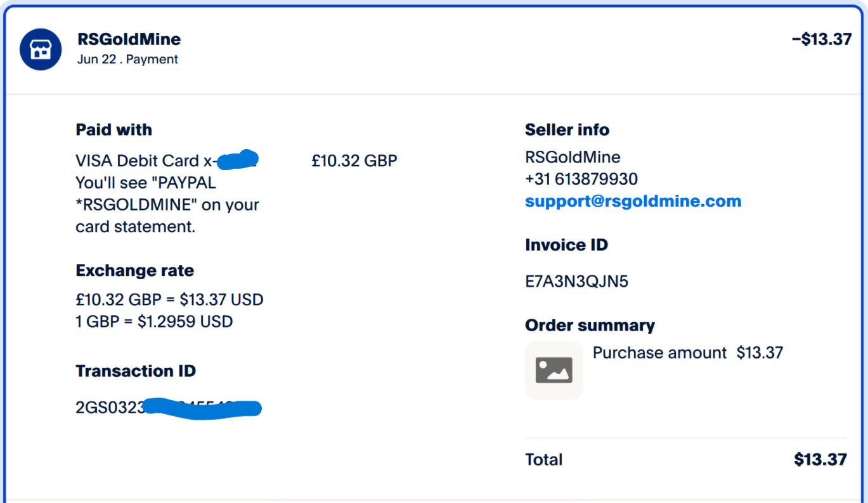This screenshot has height=503, width=868.
Task: Click the invoice ID E7A3N3QJN5
Action: 576,282
